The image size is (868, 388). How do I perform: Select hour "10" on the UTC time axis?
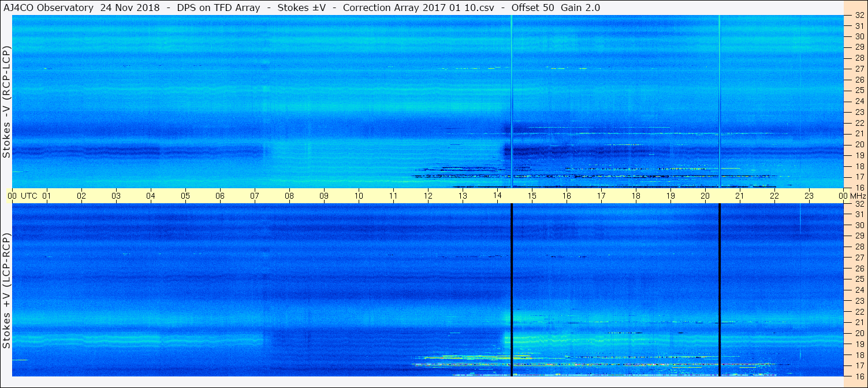coord(359,196)
